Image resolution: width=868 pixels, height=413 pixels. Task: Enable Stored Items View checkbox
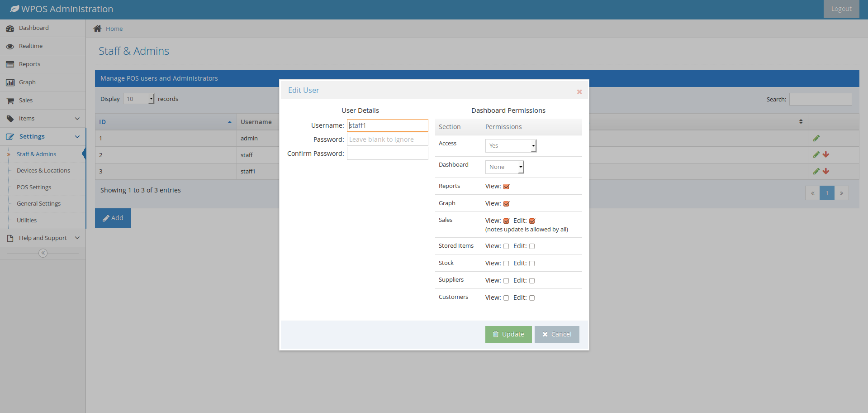pyautogui.click(x=506, y=246)
